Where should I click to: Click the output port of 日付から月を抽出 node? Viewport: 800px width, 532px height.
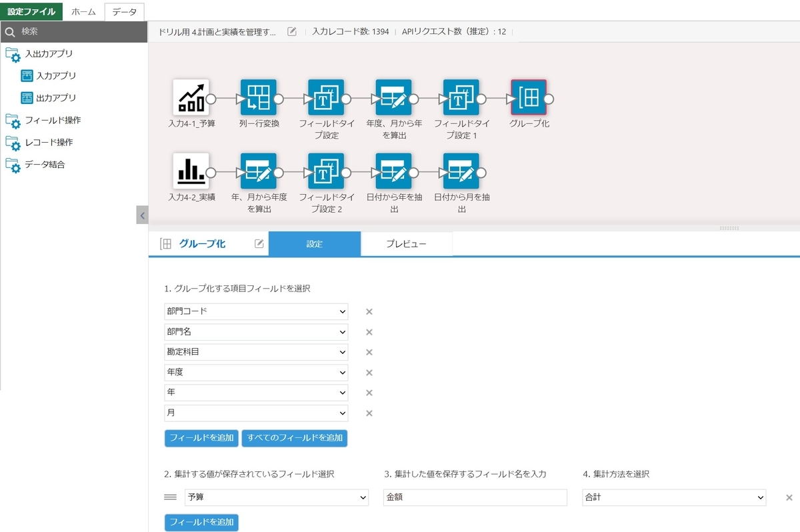pyautogui.click(x=482, y=172)
